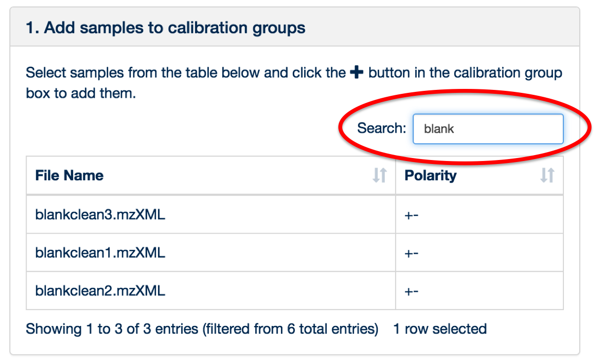The width and height of the screenshot is (595, 364).
Task: Click the polarity cell for blankclean1.mzXML
Action: coord(479,253)
